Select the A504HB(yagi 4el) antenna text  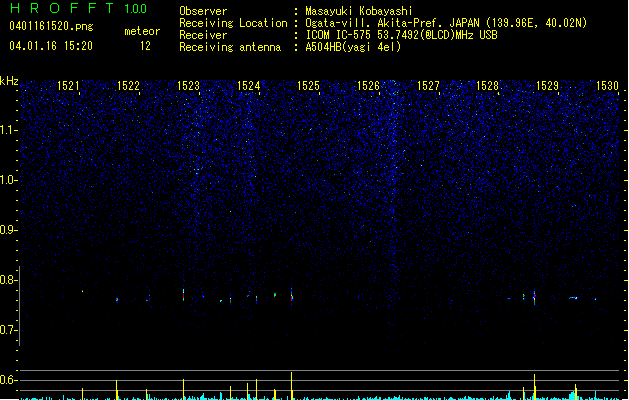[353, 47]
